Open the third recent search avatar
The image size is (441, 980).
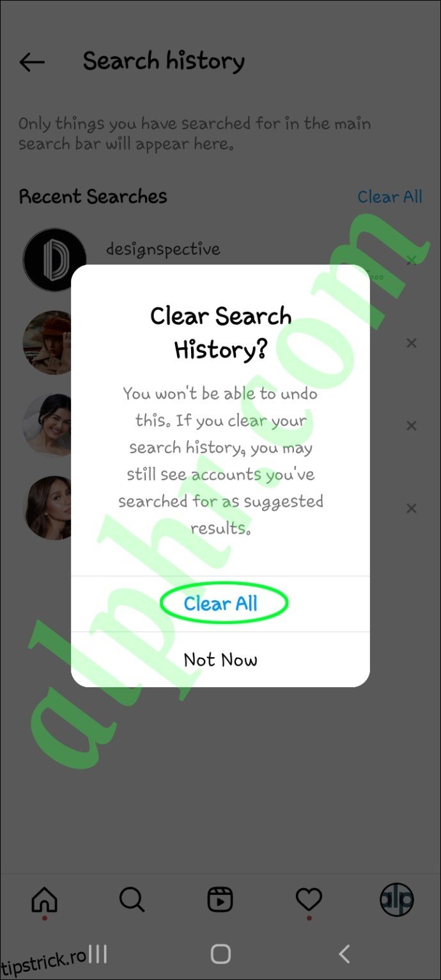click(47, 425)
